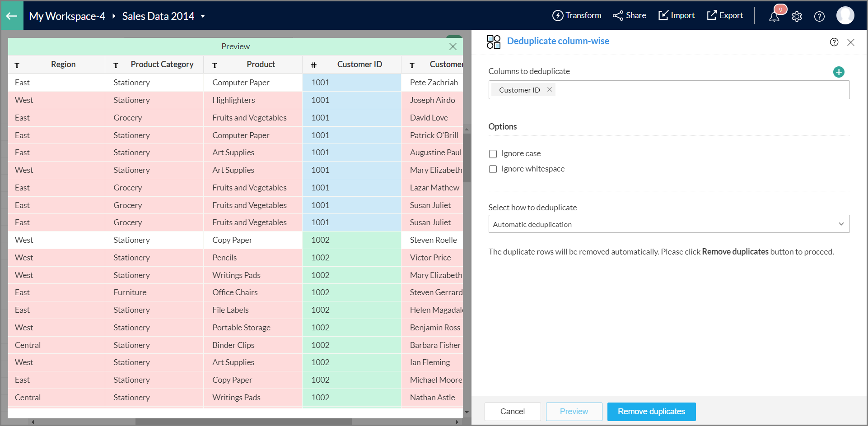Viewport: 868px width, 426px height.
Task: Click the Columns to deduplicate input field
Action: coord(700,90)
